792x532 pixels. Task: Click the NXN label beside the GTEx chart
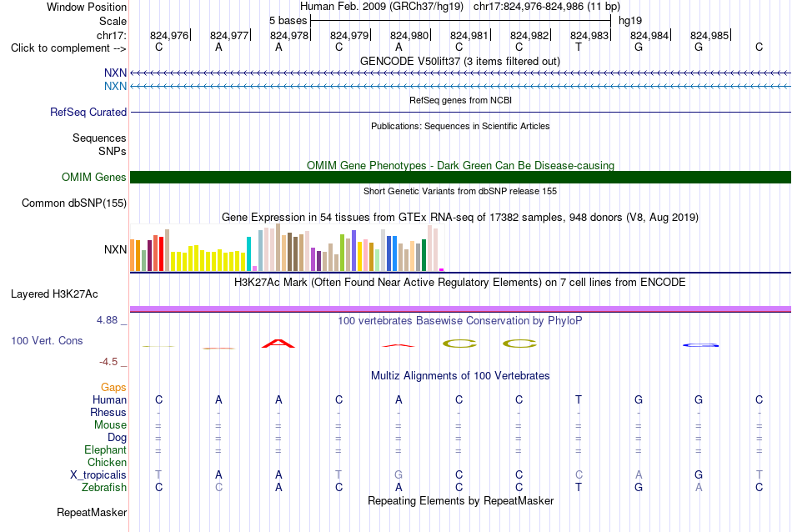click(x=115, y=249)
